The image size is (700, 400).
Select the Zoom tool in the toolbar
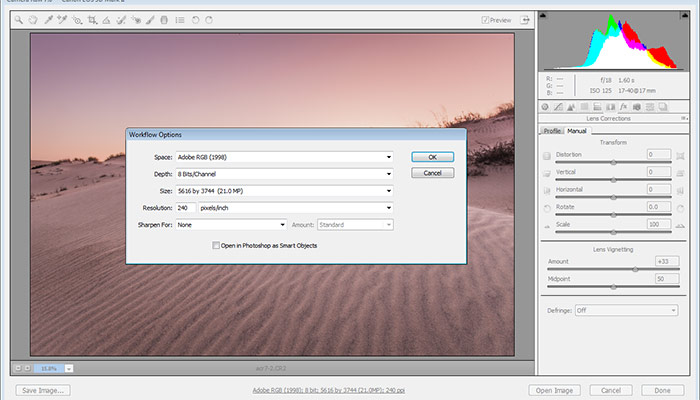coord(19,19)
